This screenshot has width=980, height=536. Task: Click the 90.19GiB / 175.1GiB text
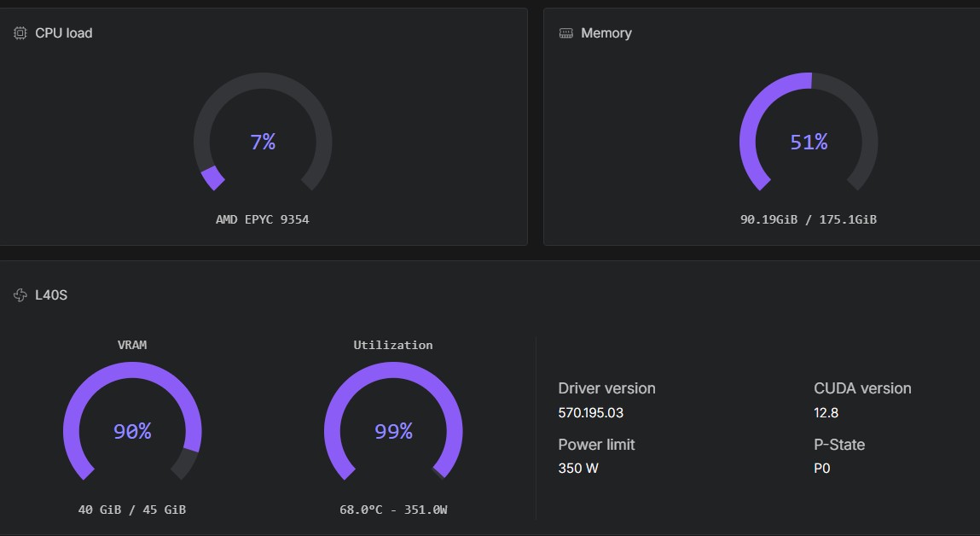pos(808,219)
